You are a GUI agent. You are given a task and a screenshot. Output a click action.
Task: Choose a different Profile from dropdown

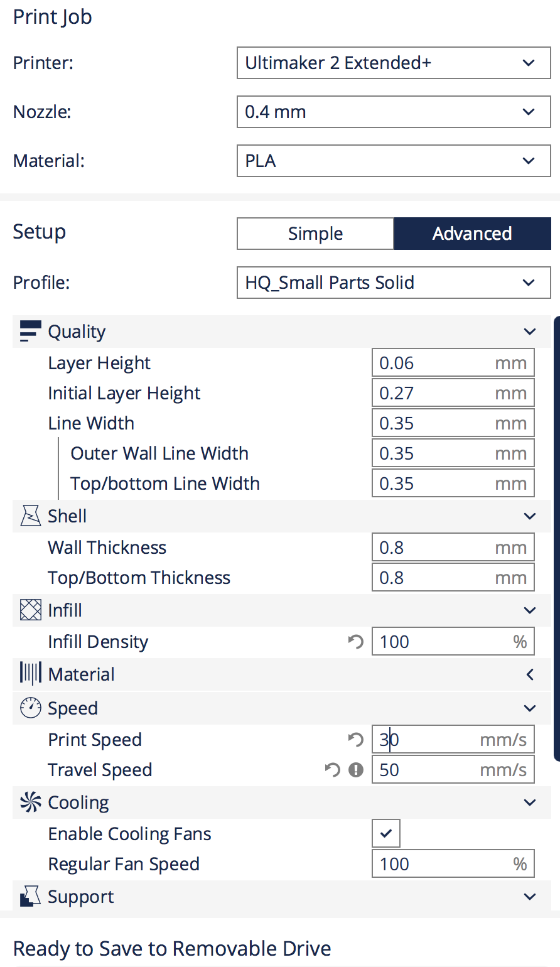394,283
